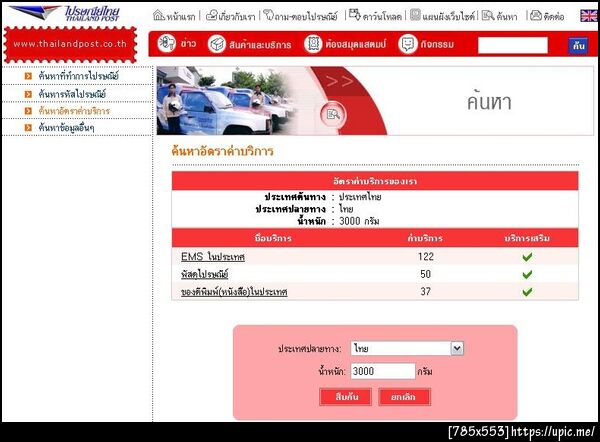Click the ถาม-ตอบไปรษณีย์ icon

click(x=269, y=15)
